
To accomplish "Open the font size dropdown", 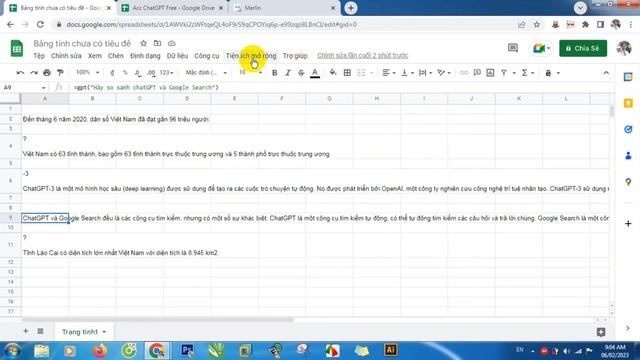I will point(250,72).
